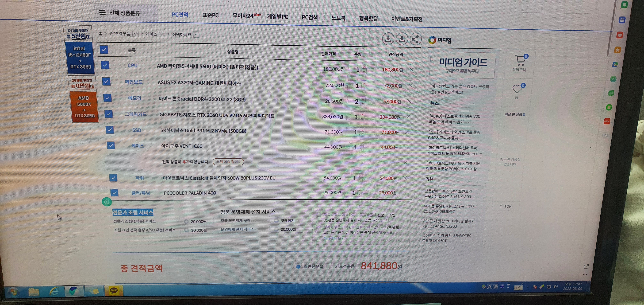Expand the 케이스 breadcrumb dropdown
The height and width of the screenshot is (305, 644).
162,34
